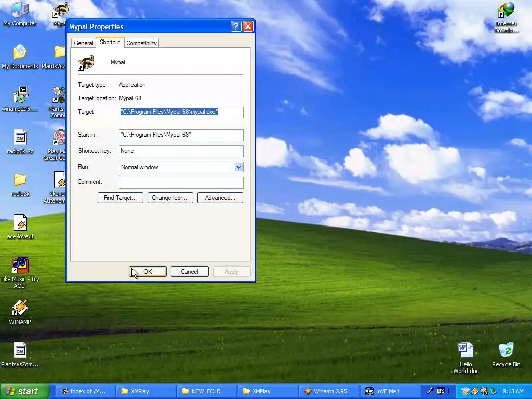Select the Recycle Bin icon
Viewport: 532px width, 399px height.
[x=506, y=354]
